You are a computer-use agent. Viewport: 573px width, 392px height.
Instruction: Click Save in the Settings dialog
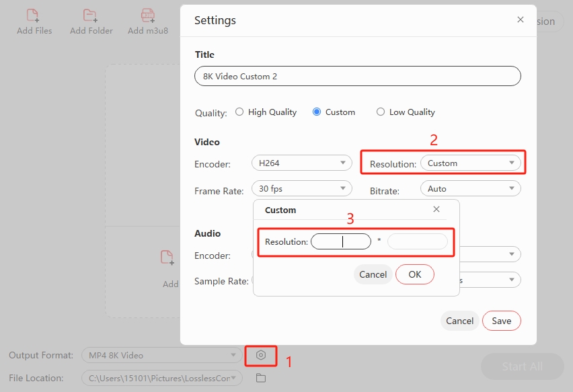pos(501,321)
